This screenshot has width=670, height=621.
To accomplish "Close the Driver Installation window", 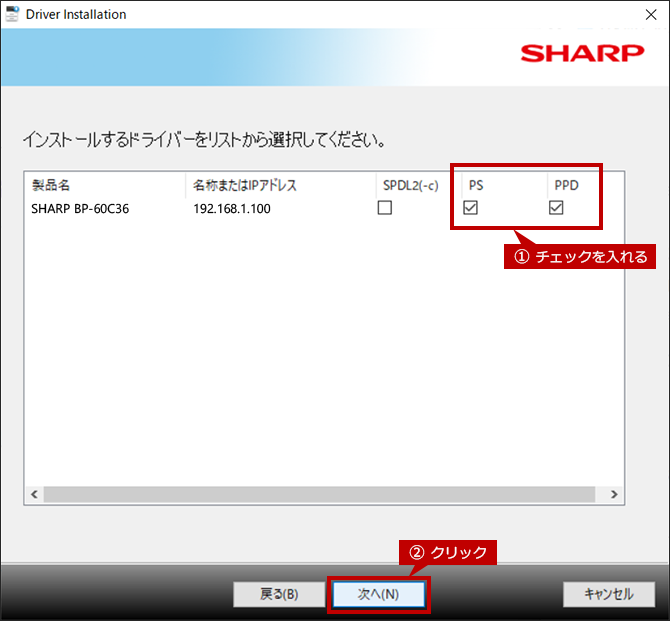I will (651, 15).
